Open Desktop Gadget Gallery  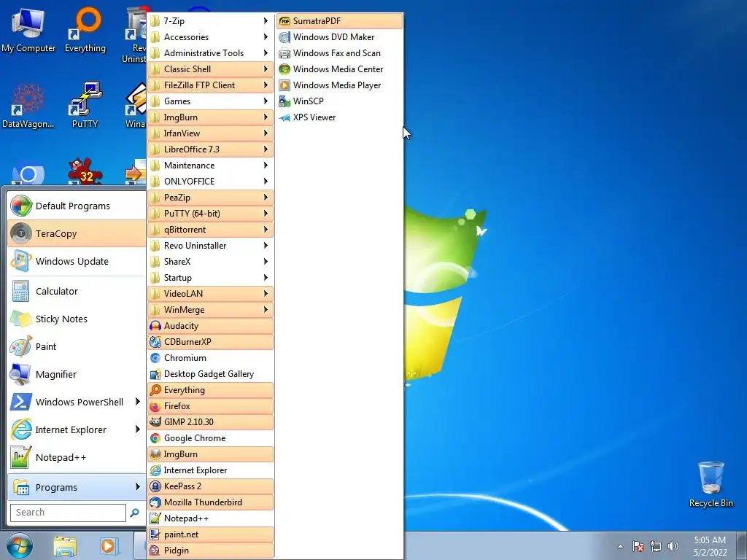coord(211,374)
